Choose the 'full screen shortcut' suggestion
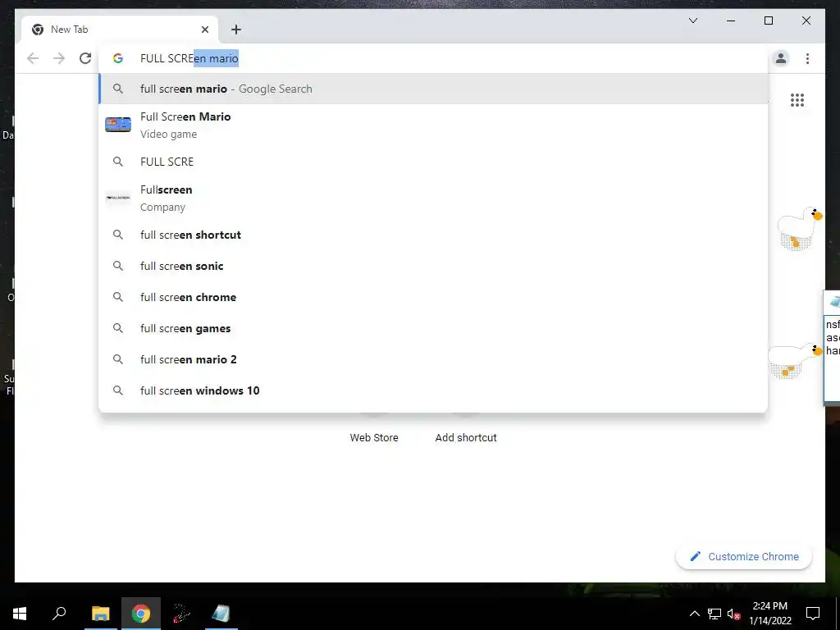Image resolution: width=840 pixels, height=630 pixels. point(433,235)
